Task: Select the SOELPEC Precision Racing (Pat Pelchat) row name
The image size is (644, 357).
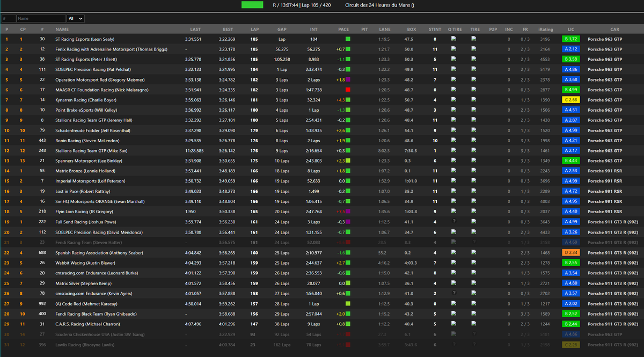Action: 93,69
